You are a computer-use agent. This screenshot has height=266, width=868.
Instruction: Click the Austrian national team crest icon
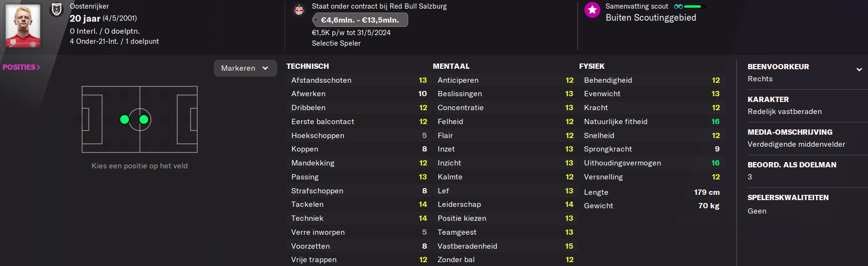57,9
